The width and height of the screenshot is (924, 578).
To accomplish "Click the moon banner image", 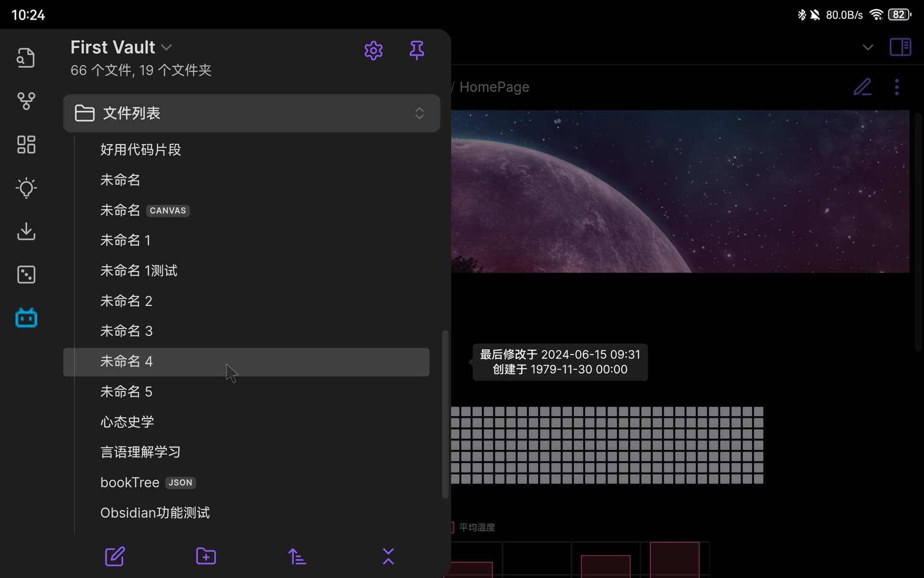I will coord(680,192).
